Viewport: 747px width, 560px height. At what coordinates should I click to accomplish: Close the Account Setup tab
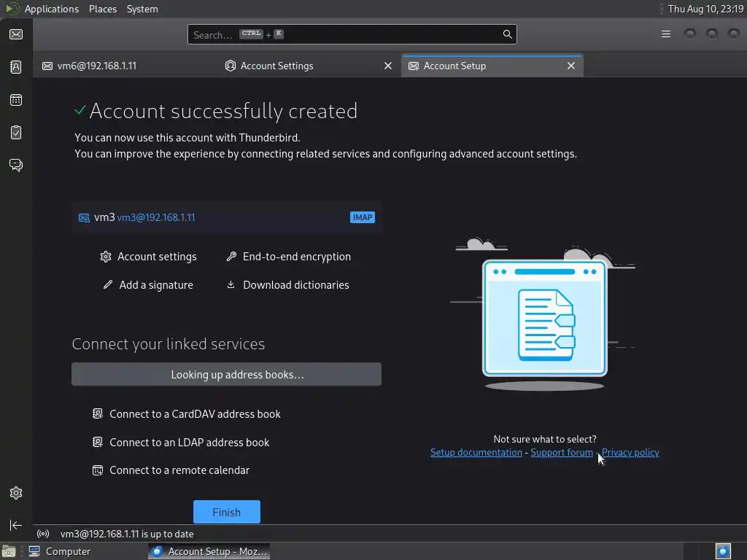570,66
